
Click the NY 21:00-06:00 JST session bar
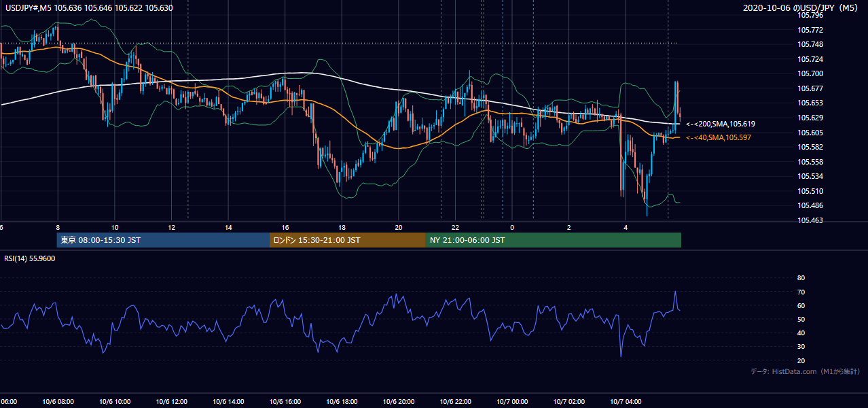554,240
